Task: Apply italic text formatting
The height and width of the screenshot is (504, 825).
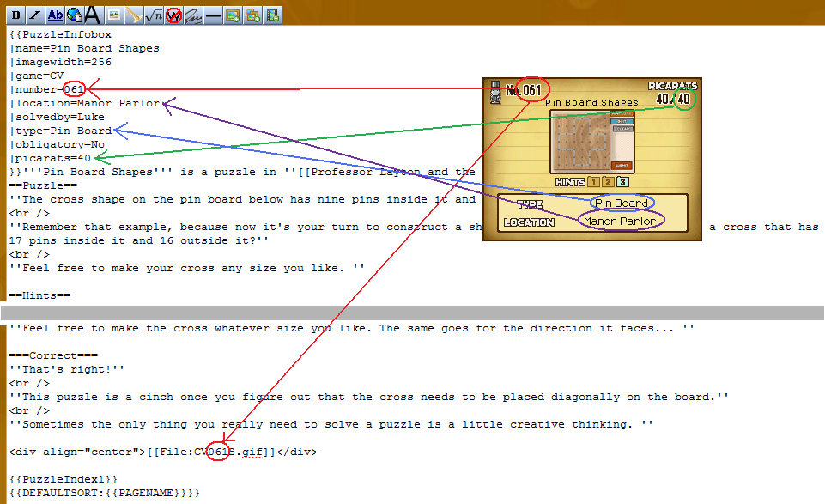Action: point(34,15)
